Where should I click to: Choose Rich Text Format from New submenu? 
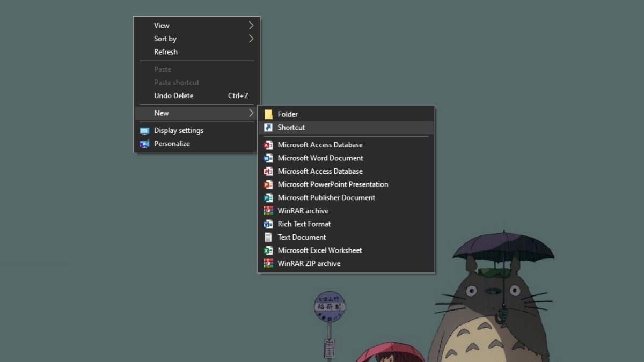[x=304, y=224]
